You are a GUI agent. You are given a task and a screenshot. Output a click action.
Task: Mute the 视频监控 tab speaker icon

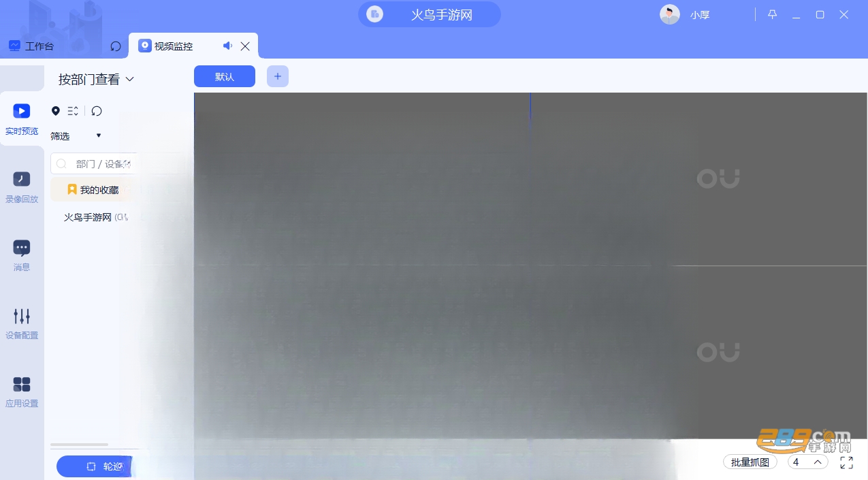[x=227, y=46]
